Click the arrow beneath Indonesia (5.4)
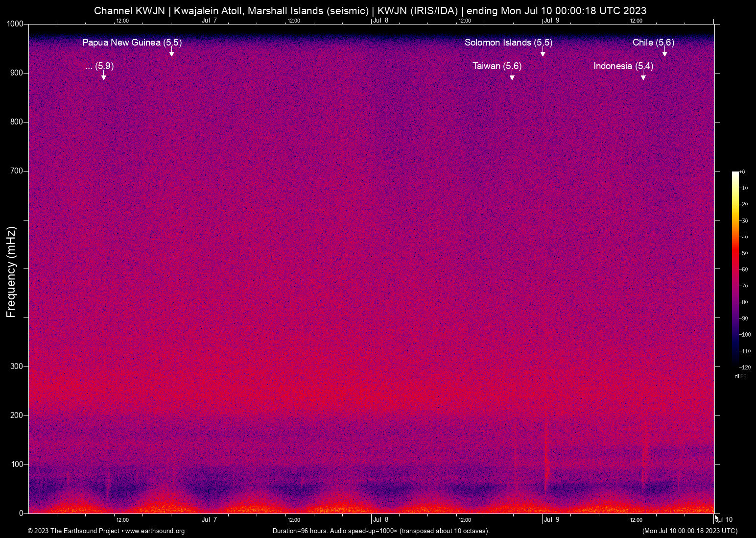Viewport: 756px width, 538px height. pyautogui.click(x=643, y=76)
